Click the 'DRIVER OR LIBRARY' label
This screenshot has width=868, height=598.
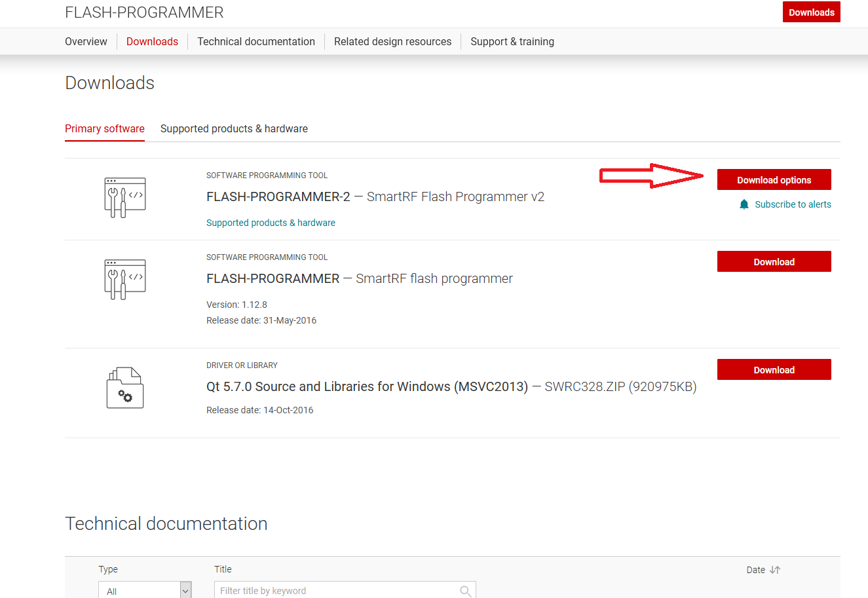242,365
